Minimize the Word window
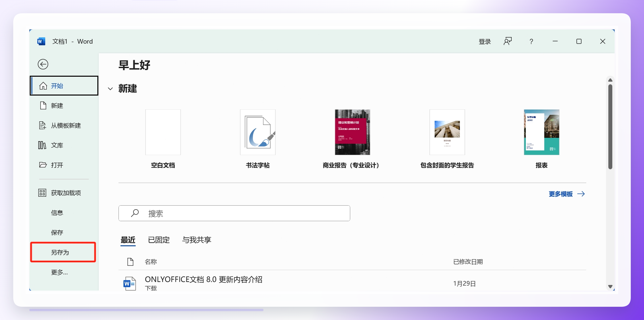 tap(555, 41)
